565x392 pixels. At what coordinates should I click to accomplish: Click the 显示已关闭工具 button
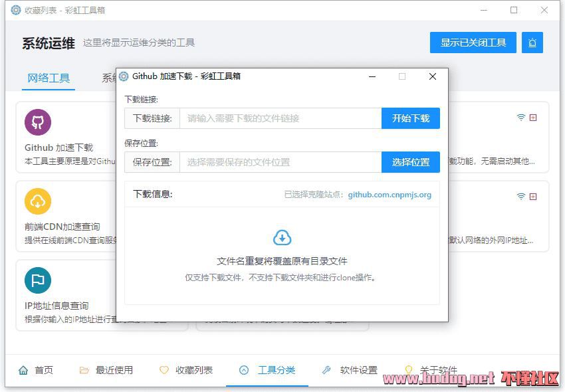pyautogui.click(x=473, y=43)
